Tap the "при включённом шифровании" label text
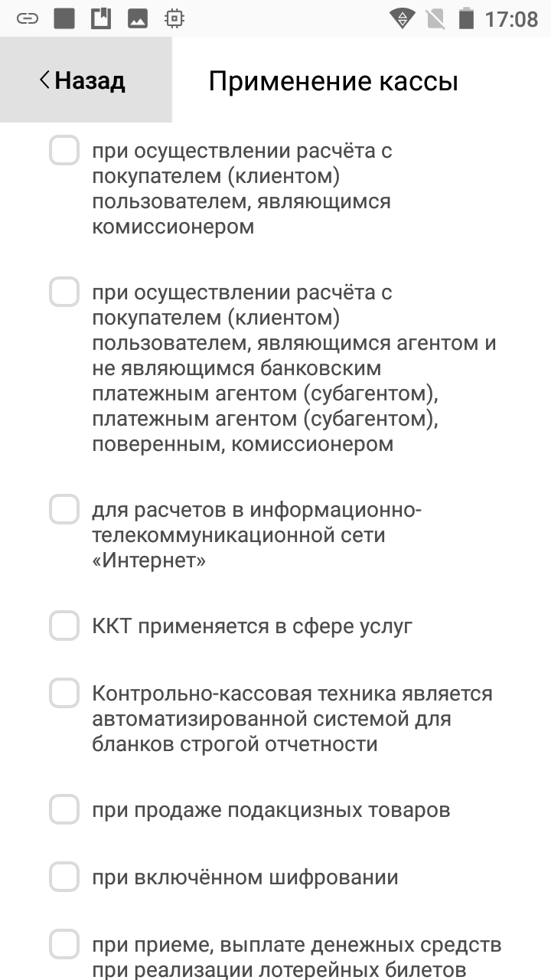551x980 pixels. click(245, 877)
